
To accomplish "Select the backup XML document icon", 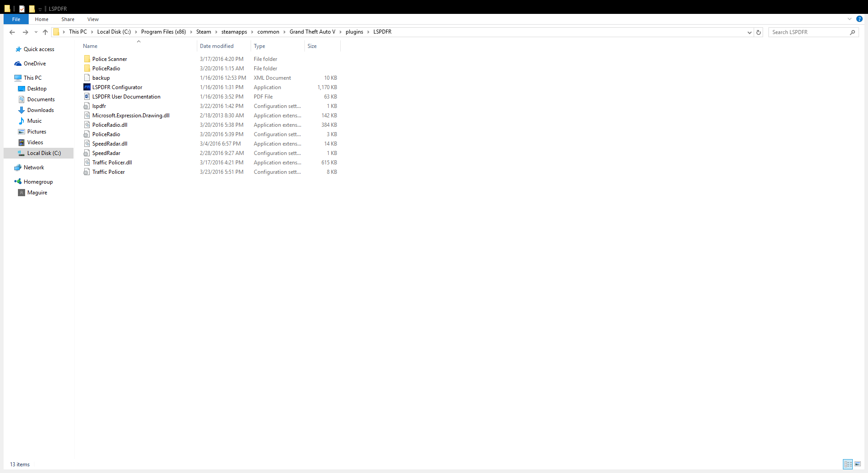I will click(x=87, y=78).
